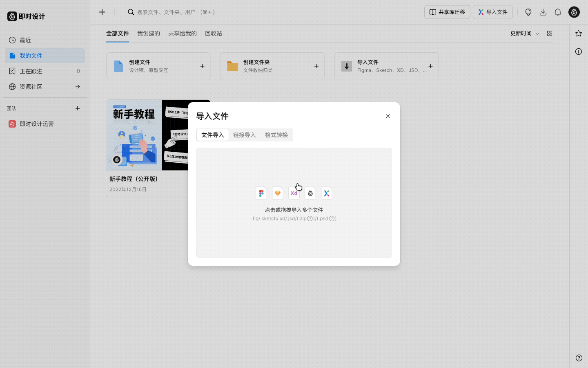Image resolution: width=588 pixels, height=368 pixels.
Task: Toggle grid view layout icon
Action: pos(550,34)
